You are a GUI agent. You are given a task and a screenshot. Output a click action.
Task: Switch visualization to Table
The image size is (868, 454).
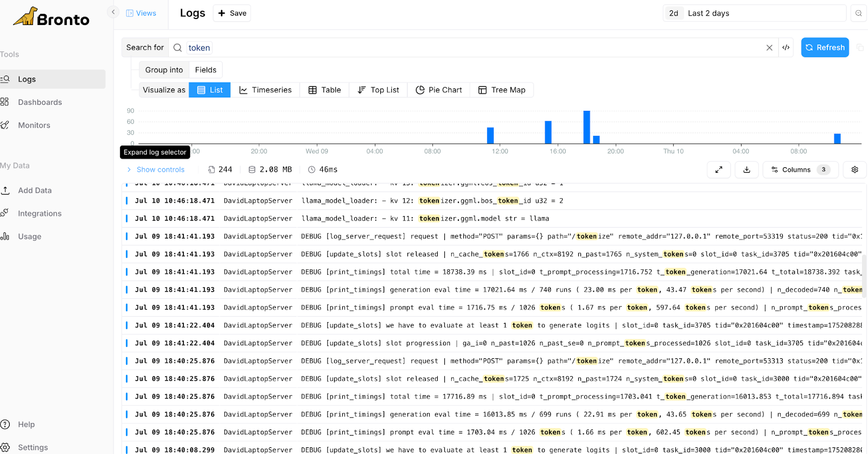tap(324, 90)
